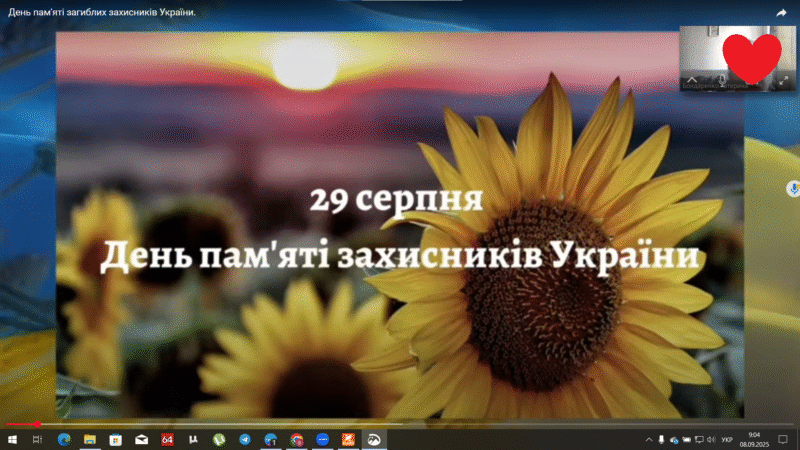Switch the УКР keyboard language indicator
800x450 pixels.
(x=727, y=439)
